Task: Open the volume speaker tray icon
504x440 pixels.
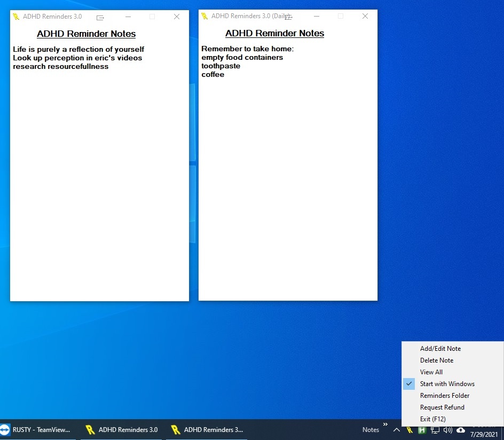Action: (x=448, y=430)
